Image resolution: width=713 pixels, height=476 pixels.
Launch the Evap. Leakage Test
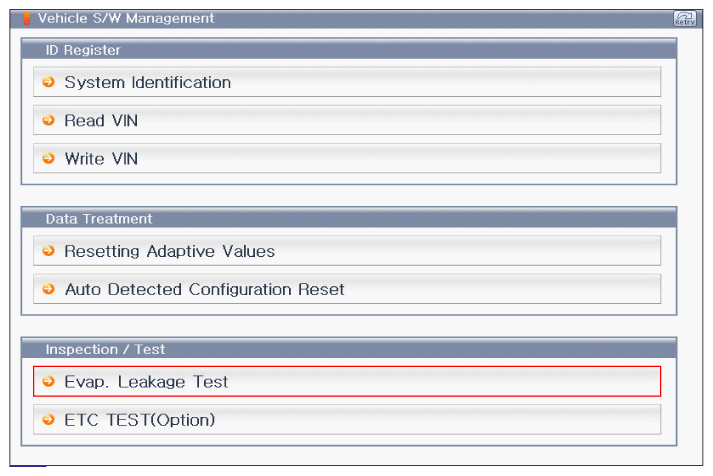[146, 381]
